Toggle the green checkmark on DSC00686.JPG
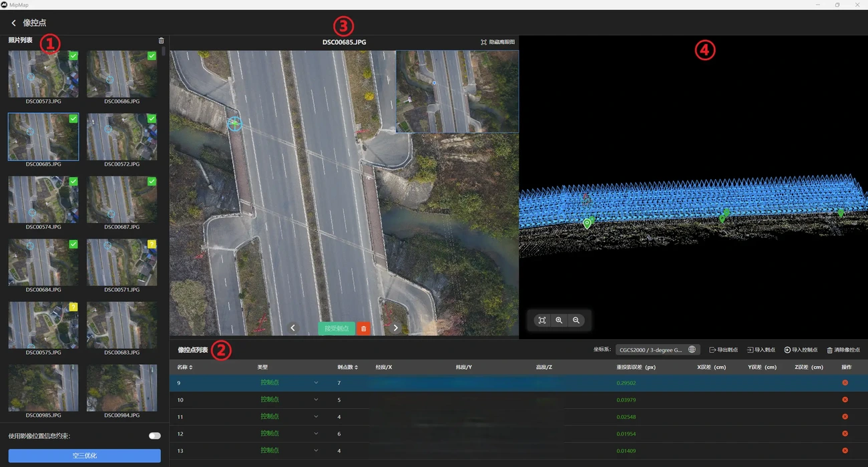 tap(152, 56)
